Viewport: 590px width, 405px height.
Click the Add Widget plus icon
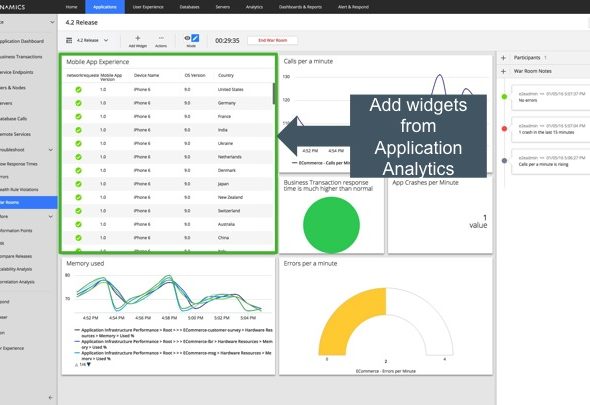point(138,38)
